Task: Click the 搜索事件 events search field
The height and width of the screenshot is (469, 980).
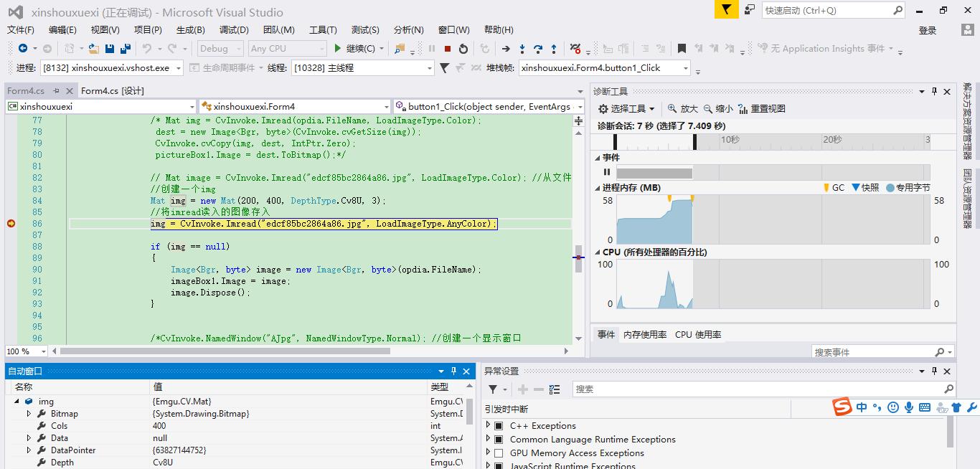Action: pyautogui.click(x=883, y=352)
